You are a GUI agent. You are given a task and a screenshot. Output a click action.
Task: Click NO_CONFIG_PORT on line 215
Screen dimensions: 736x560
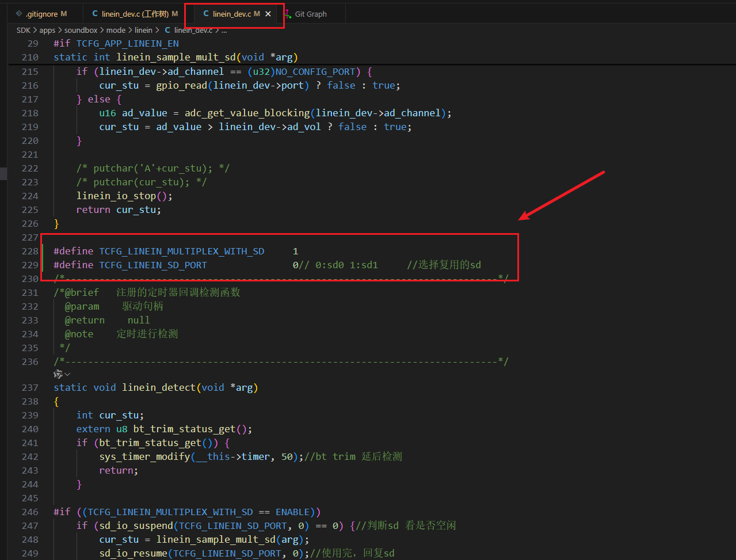(x=315, y=71)
